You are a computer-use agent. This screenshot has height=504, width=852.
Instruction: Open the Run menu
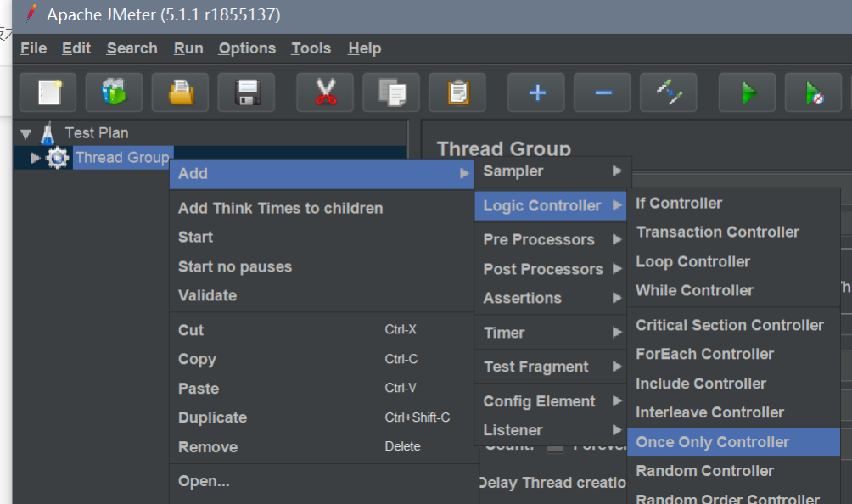pos(188,48)
